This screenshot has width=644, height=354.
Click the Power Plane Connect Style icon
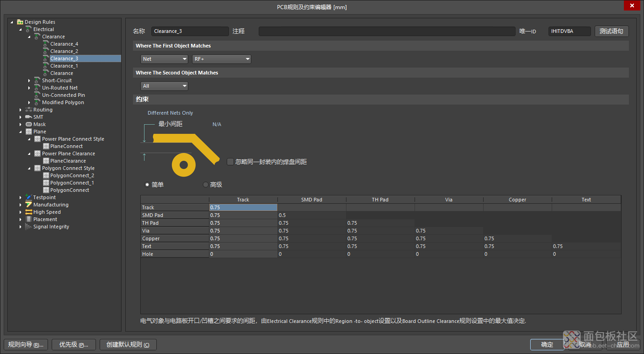click(x=37, y=139)
